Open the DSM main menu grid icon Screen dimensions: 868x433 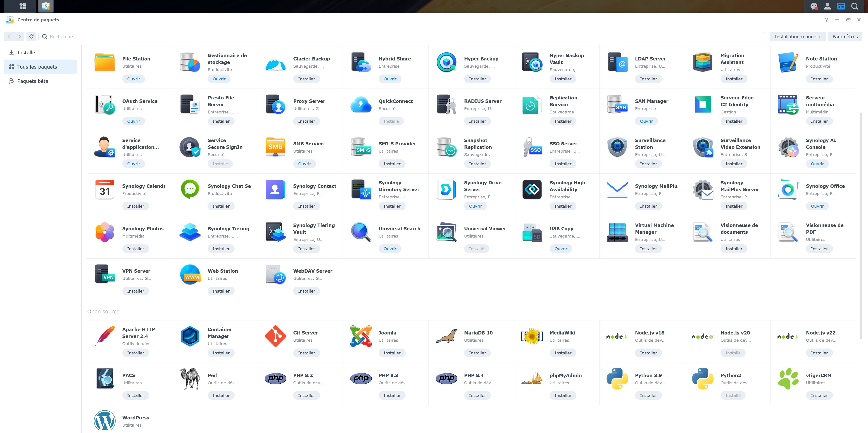(23, 6)
